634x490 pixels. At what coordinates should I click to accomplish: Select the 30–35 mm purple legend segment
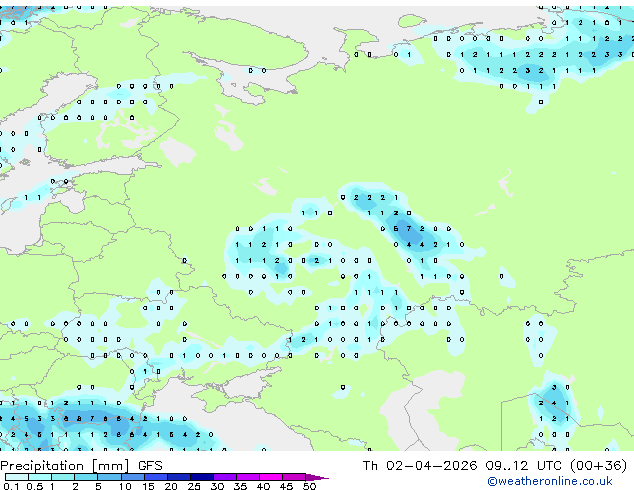[225, 477]
